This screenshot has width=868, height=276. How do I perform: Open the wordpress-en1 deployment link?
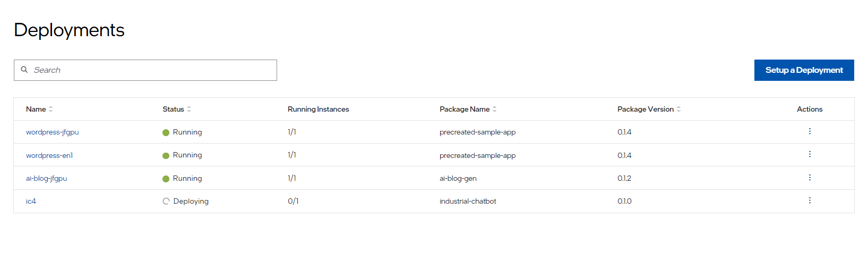pos(49,155)
